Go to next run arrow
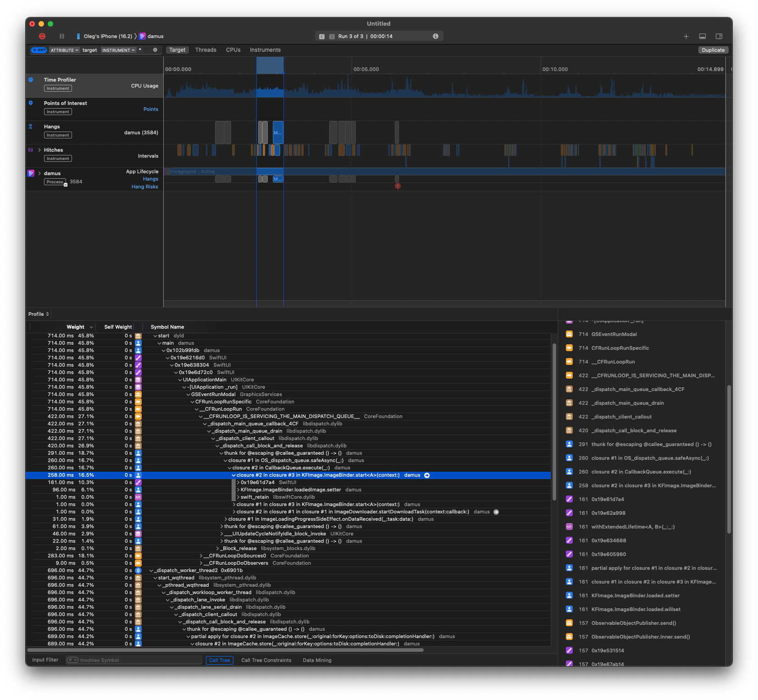The height and width of the screenshot is (700, 758). coord(332,36)
